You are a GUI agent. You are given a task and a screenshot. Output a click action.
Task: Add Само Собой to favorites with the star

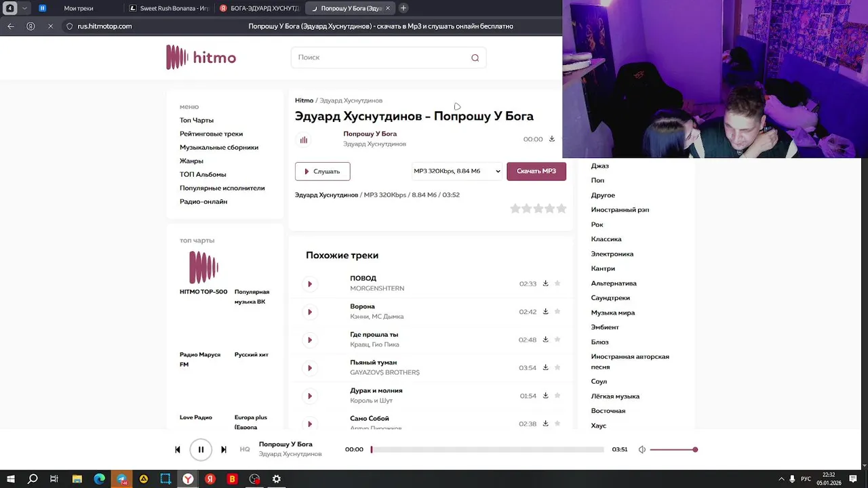coord(557,423)
